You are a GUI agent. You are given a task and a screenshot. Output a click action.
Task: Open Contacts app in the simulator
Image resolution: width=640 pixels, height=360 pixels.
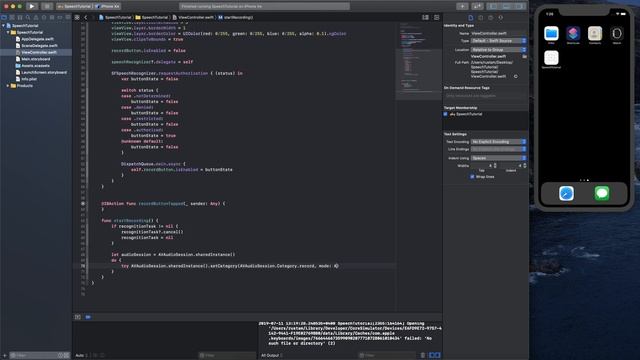coord(595,33)
